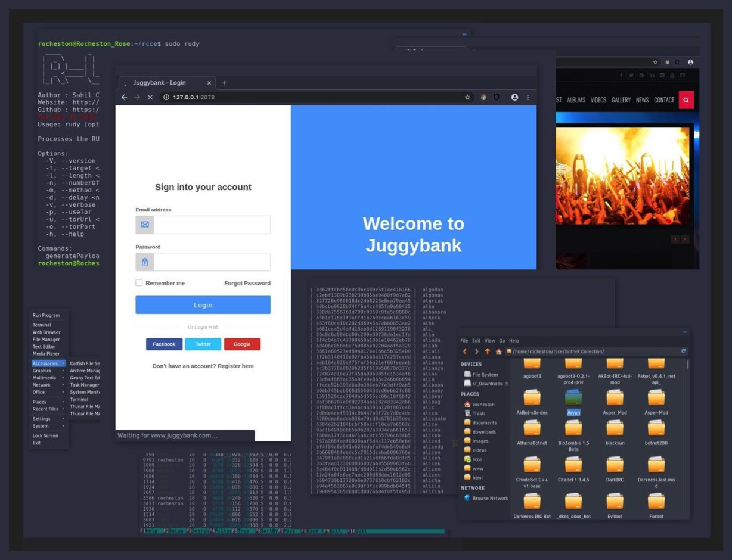Go to parent folder with up arrow

coord(488,351)
